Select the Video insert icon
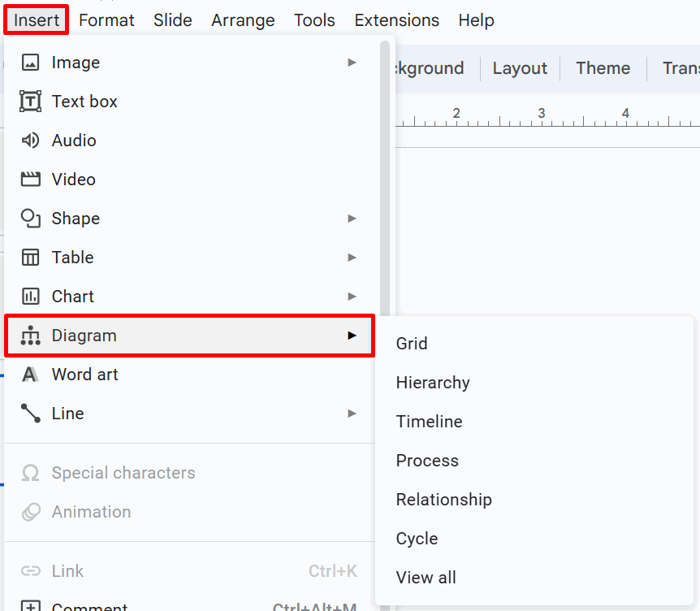700x611 pixels. click(x=30, y=179)
